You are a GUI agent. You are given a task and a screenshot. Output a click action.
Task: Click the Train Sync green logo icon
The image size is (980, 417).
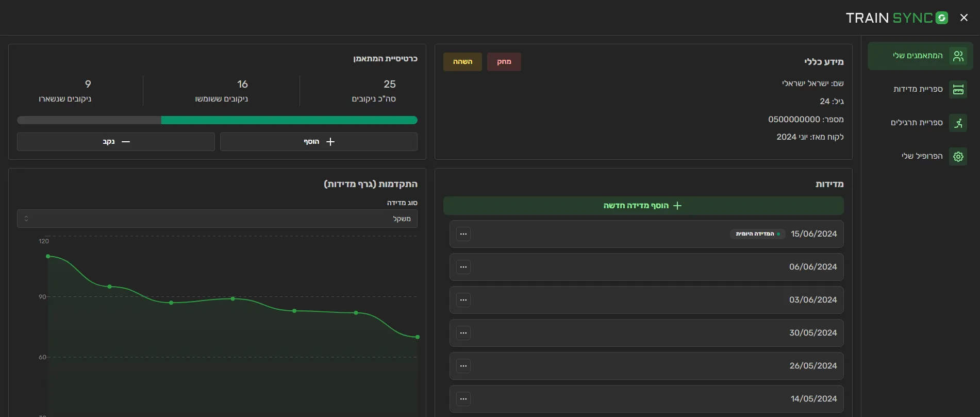coord(942,18)
